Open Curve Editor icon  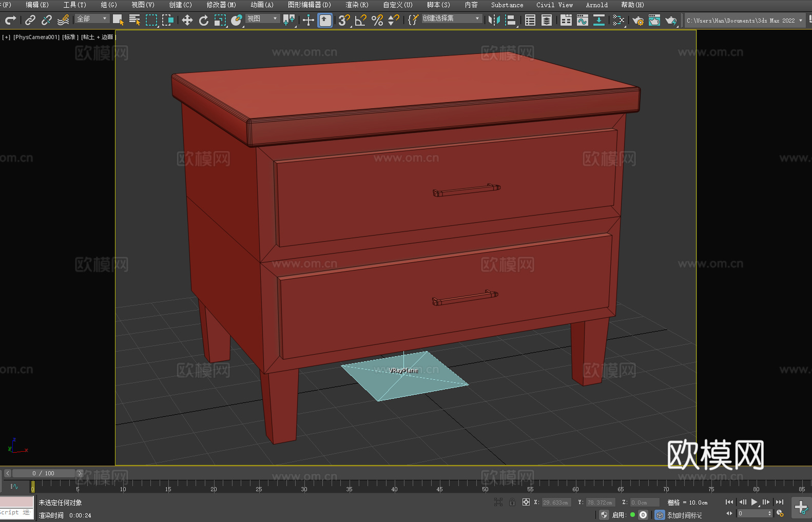coord(583,20)
